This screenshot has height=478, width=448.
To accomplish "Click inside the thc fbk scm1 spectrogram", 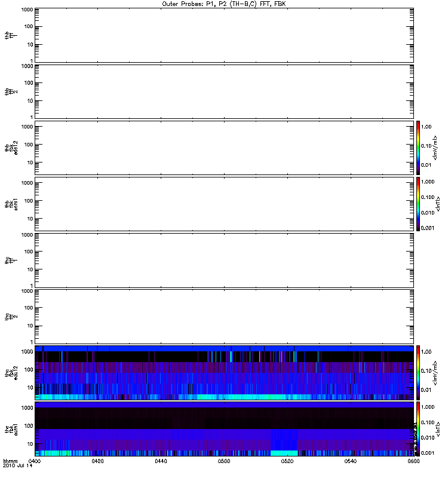I will (225, 429).
